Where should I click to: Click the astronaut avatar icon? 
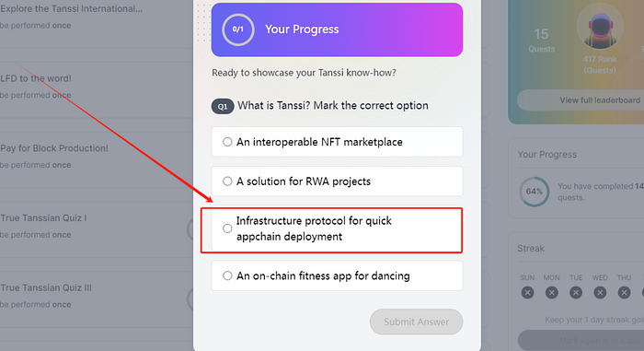(x=600, y=28)
